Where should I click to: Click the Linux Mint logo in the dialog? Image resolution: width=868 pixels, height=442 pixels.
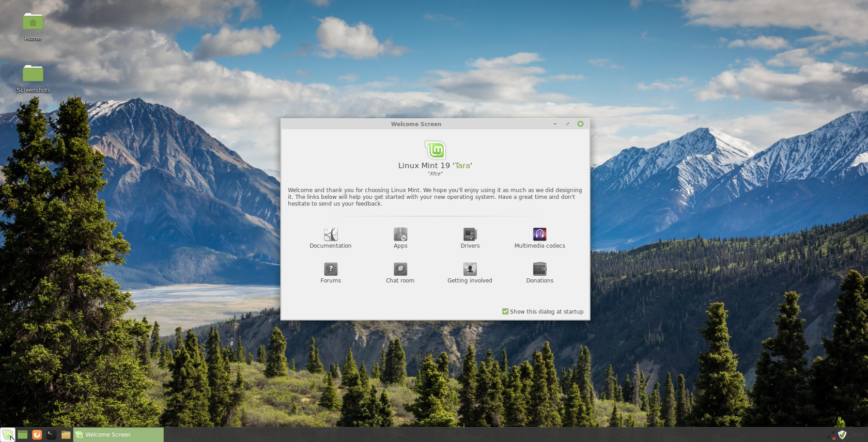tap(436, 150)
